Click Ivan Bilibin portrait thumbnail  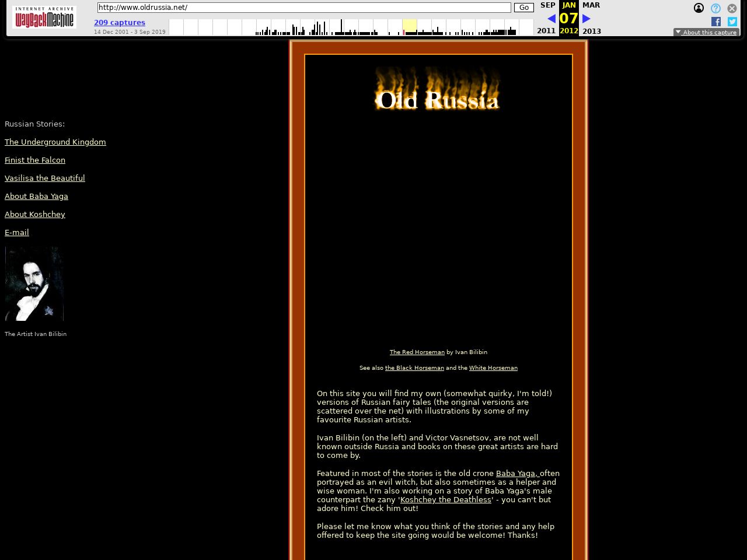point(34,283)
